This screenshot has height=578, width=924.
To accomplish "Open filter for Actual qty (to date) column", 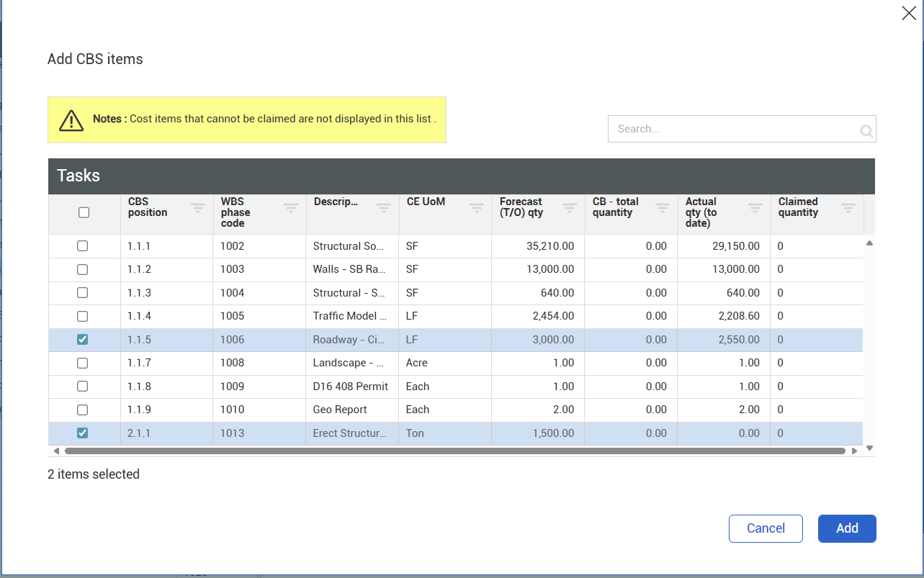I will point(755,208).
